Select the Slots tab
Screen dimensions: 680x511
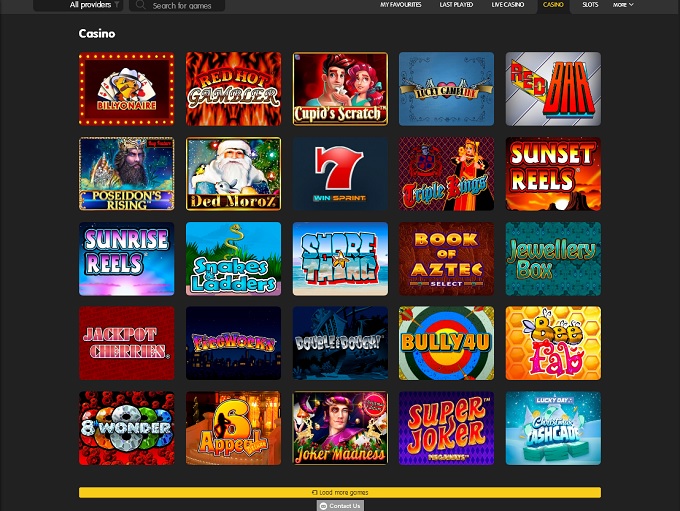click(x=590, y=5)
